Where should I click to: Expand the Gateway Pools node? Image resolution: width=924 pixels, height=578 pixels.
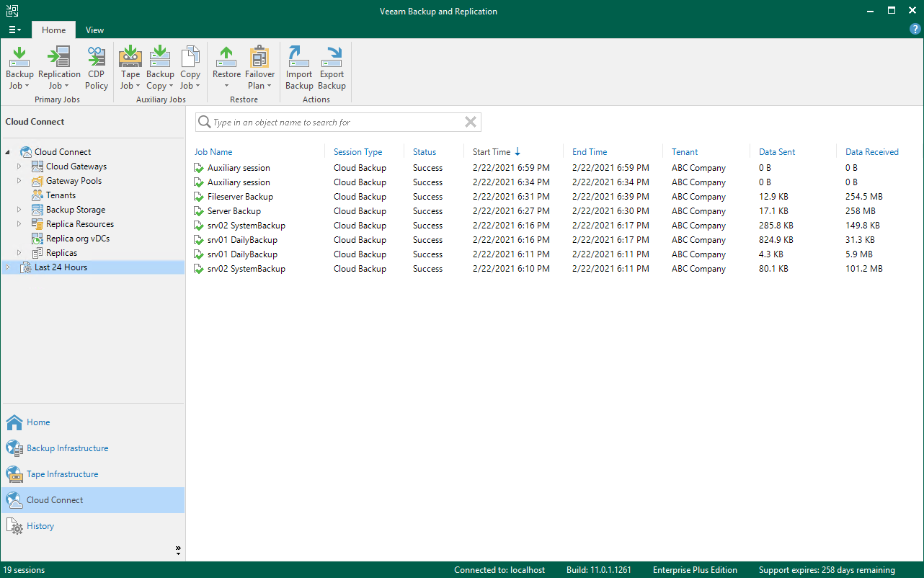coord(19,181)
